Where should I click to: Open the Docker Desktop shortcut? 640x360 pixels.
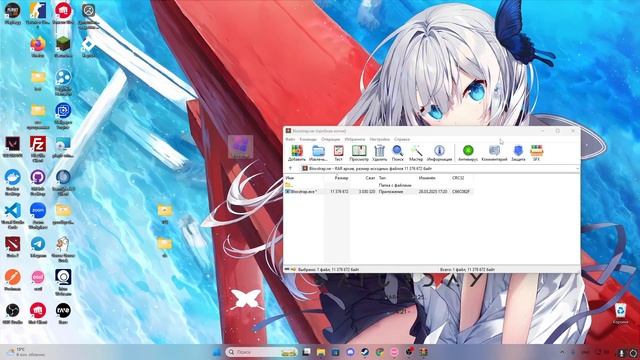[x=13, y=182]
